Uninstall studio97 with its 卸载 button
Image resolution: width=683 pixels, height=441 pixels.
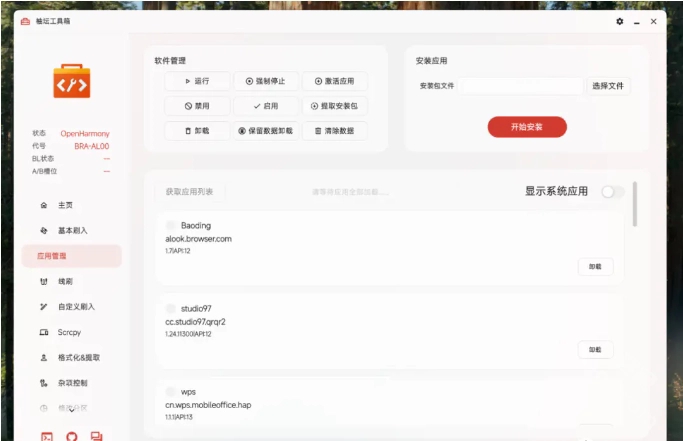coord(595,349)
